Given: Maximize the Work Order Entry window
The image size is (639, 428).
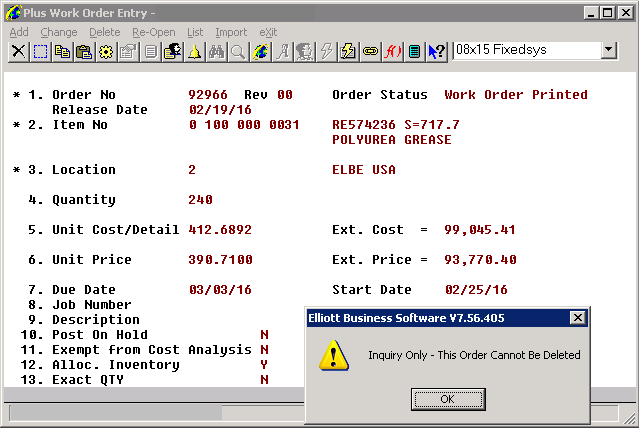Looking at the screenshot, I should coord(608,13).
